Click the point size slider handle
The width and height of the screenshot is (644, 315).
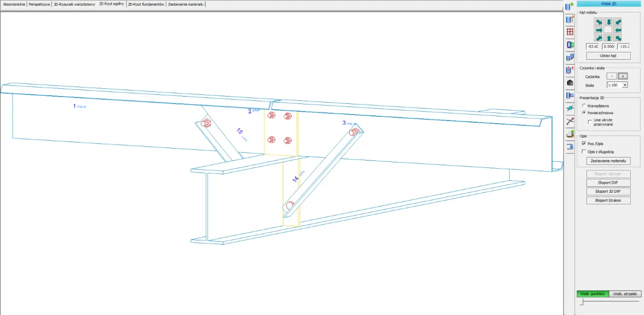[582, 302]
